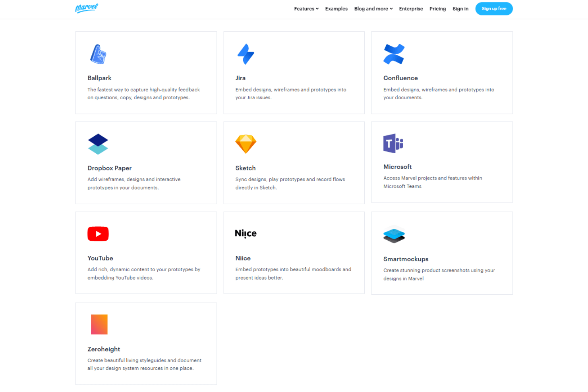Viewport: 588px width, 392px height.
Task: Click 'Embed designs, wireframes' text ending 'Jira issues'
Action: (x=291, y=94)
